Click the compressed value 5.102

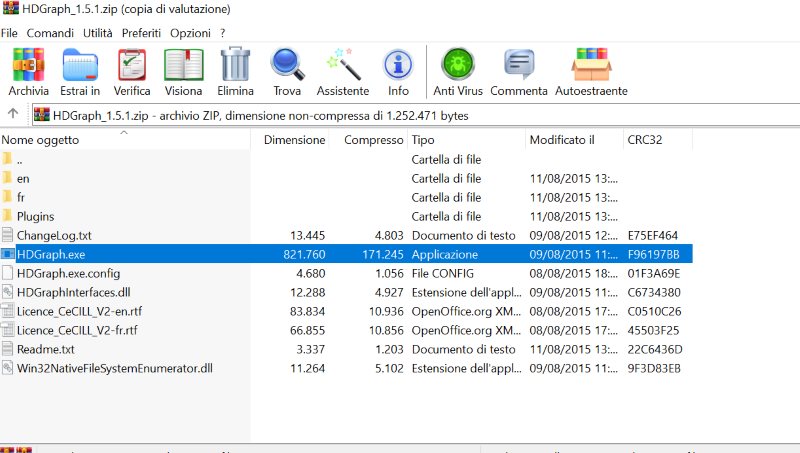(389, 368)
